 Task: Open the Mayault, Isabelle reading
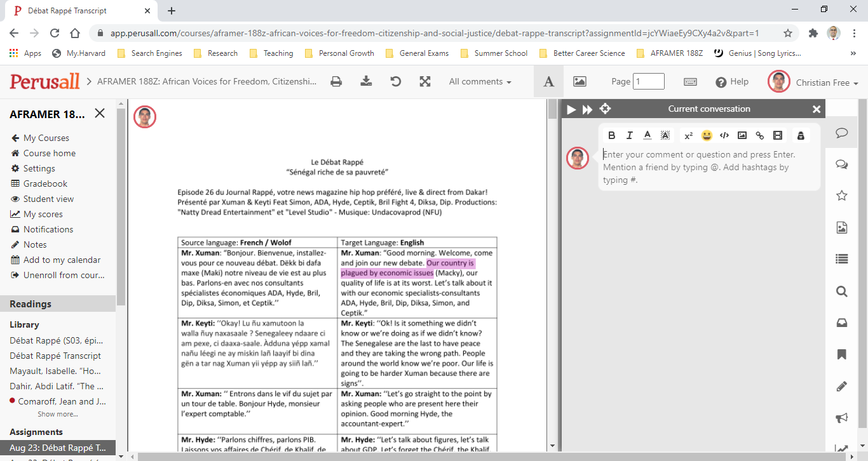pos(55,371)
